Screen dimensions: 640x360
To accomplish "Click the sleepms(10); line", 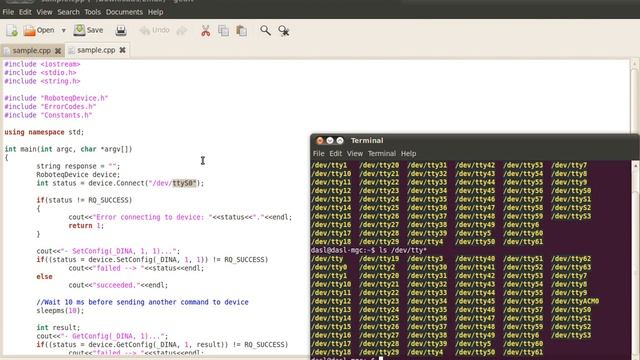I will 60,311.
